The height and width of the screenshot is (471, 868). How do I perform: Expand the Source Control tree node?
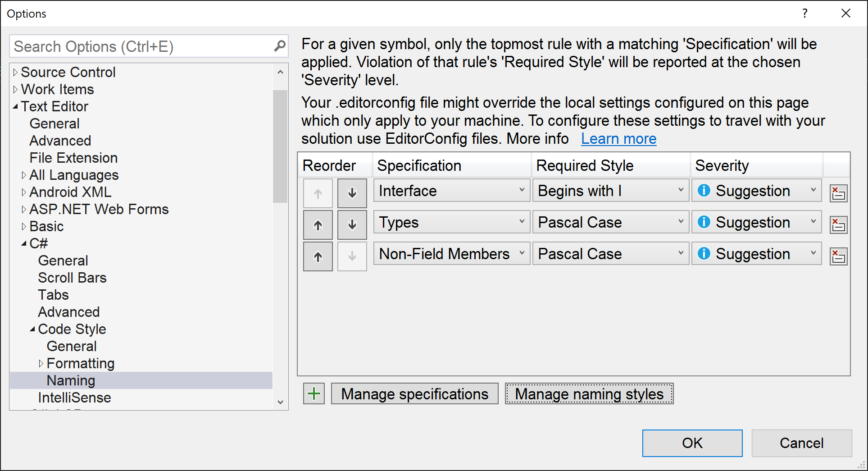point(16,72)
